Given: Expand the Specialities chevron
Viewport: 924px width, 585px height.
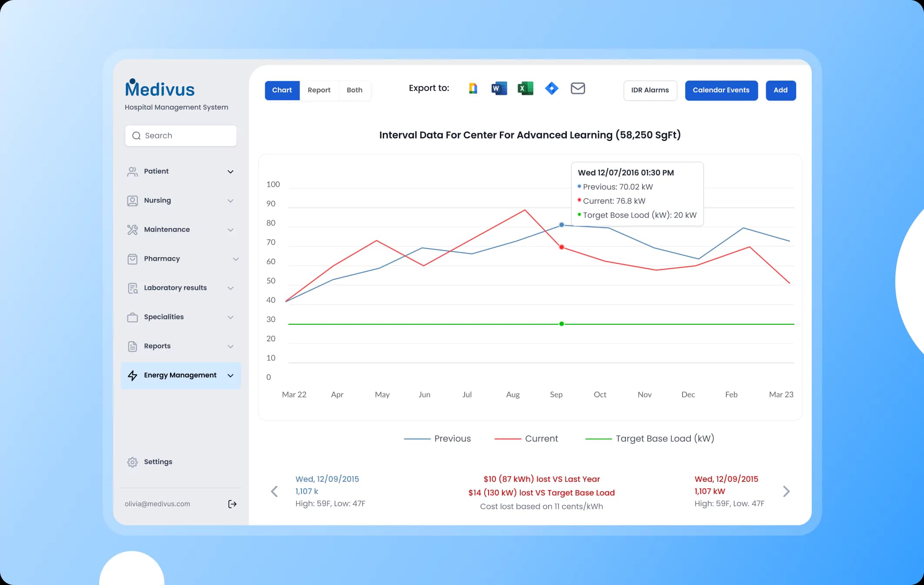Looking at the screenshot, I should (x=231, y=317).
